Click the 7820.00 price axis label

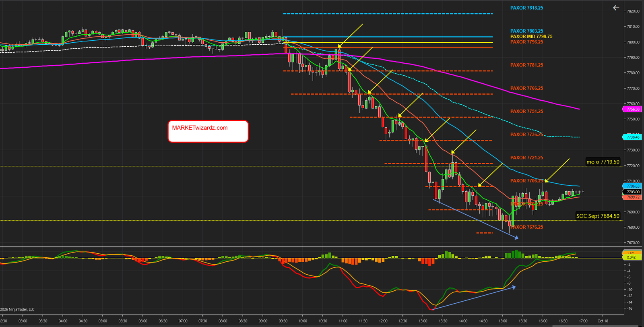(633, 11)
